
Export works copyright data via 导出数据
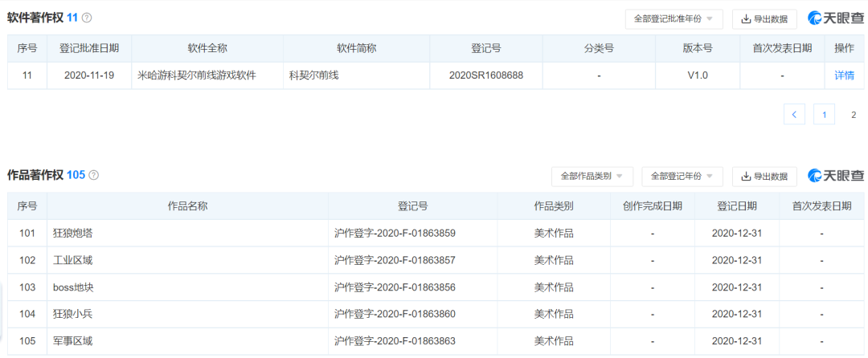(x=764, y=176)
